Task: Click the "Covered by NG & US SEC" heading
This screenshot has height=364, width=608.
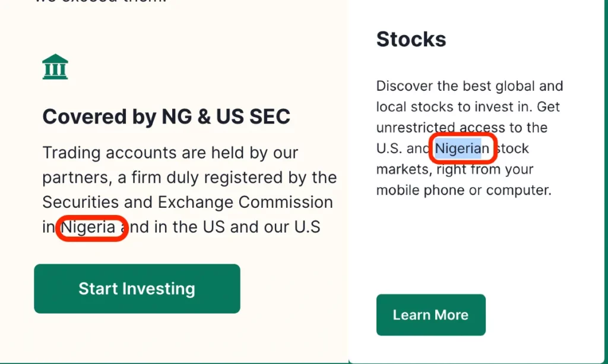Action: [x=166, y=117]
